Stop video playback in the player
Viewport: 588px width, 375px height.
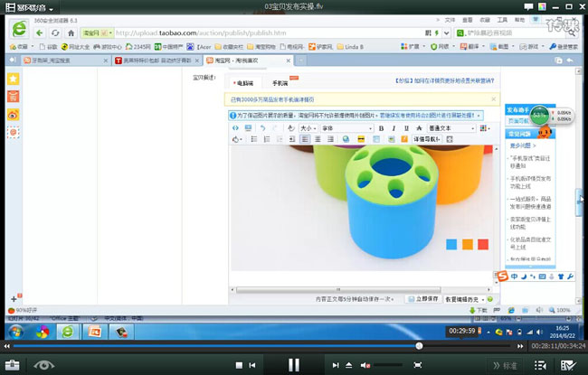[239, 365]
